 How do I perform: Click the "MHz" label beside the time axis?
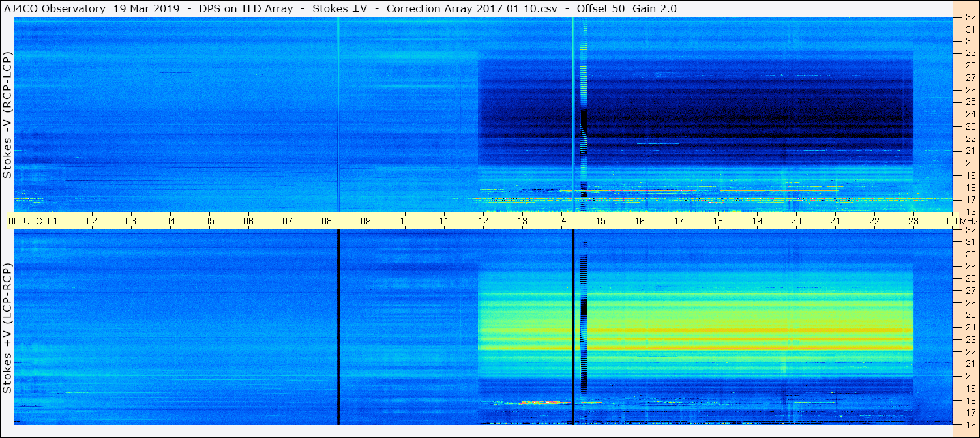[968, 221]
